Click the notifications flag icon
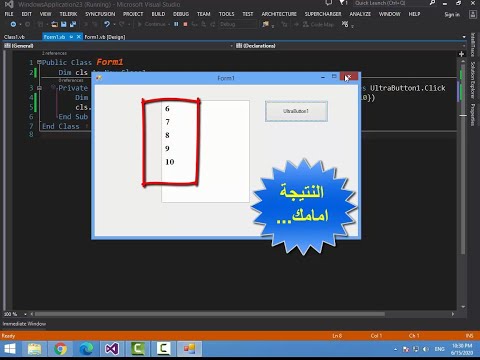 tap(343, 3)
